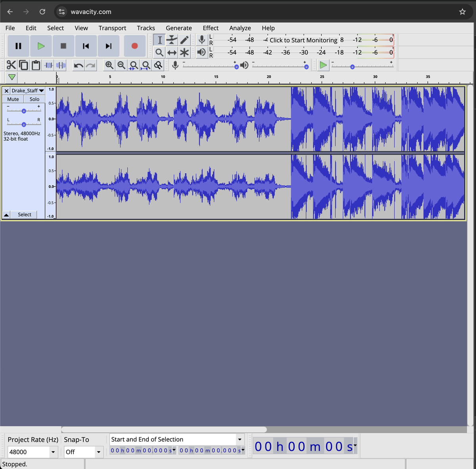Solo the Drake_Staff track
Screen dimensions: 476x469
click(x=35, y=99)
